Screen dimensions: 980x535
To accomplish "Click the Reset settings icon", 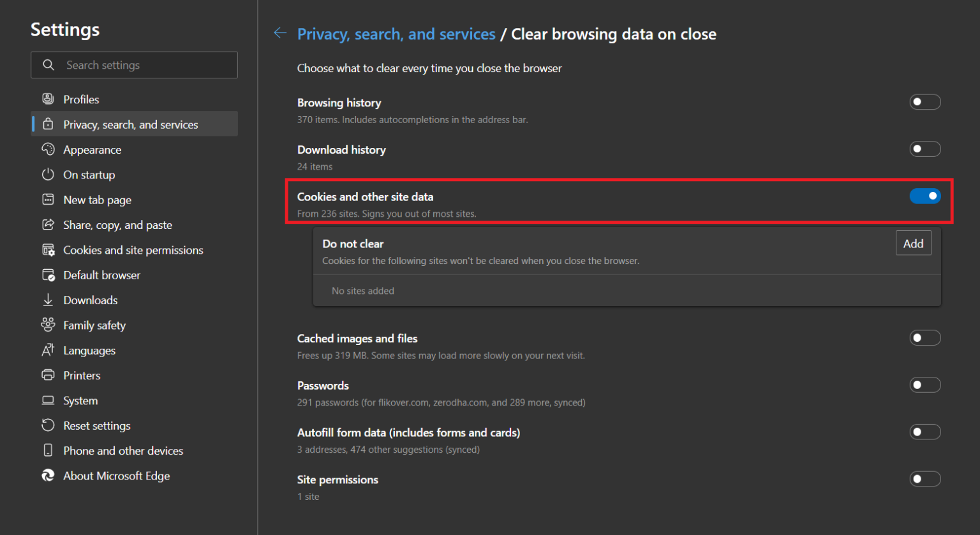I will [48, 425].
